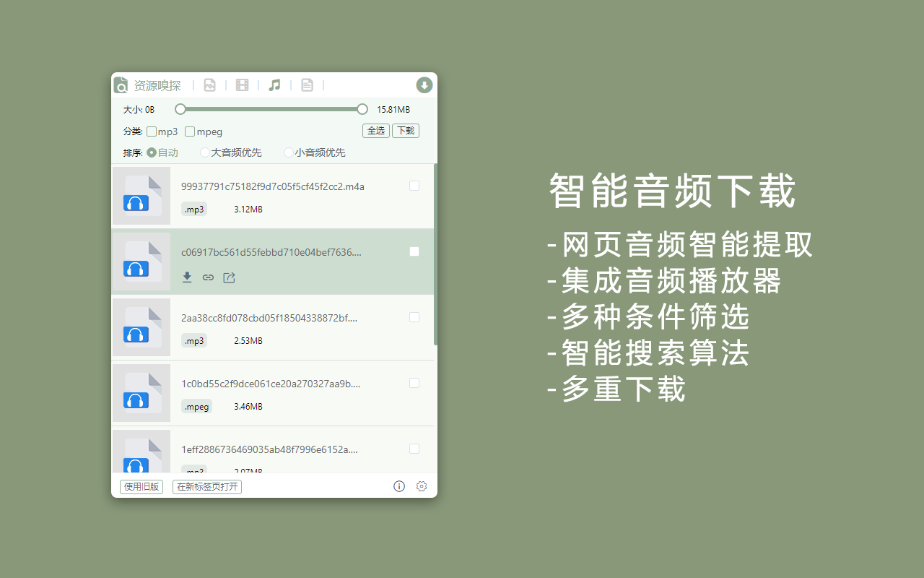Click the circular download icon top right

pos(424,85)
